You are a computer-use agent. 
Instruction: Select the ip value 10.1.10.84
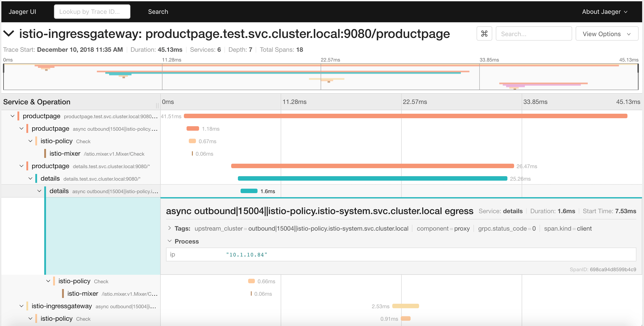[246, 255]
